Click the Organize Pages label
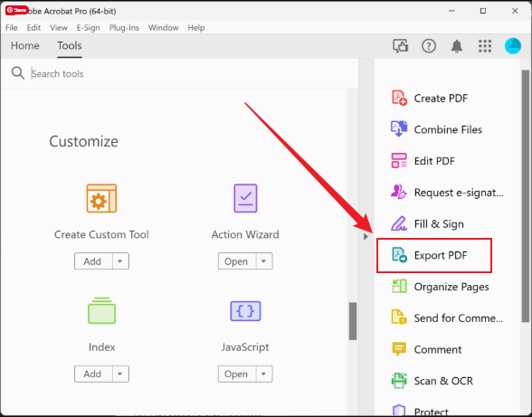This screenshot has width=532, height=417. click(451, 287)
